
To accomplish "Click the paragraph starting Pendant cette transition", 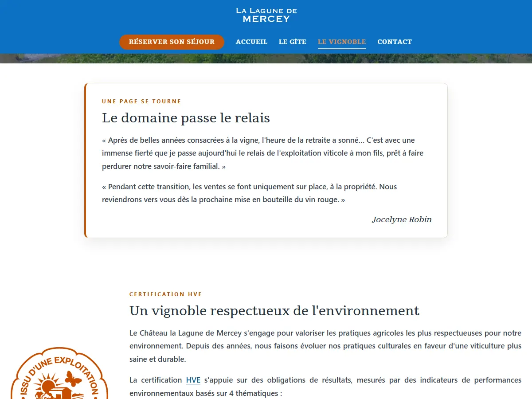I will click(x=266, y=193).
